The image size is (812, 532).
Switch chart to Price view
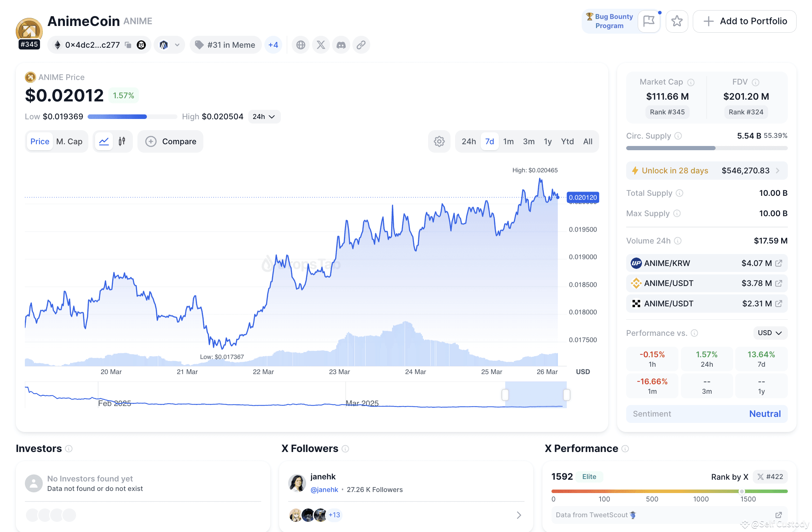coord(40,141)
